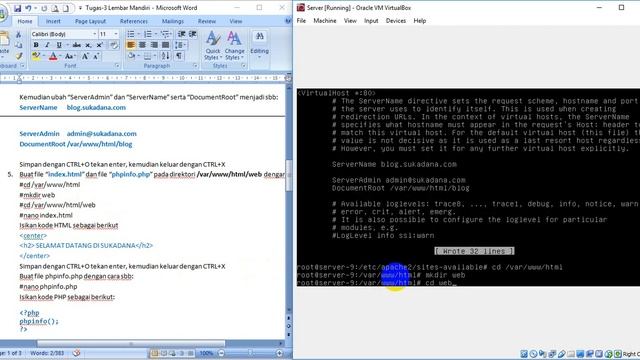Open Customize Quick Access Toolbar arrow

[80, 8]
